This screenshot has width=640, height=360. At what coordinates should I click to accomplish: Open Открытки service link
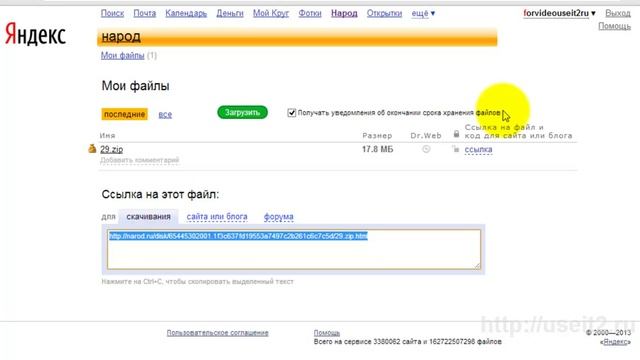click(384, 13)
